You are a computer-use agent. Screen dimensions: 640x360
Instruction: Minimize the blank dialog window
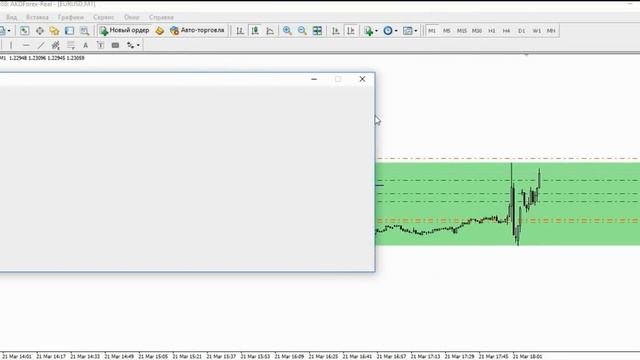tap(314, 79)
